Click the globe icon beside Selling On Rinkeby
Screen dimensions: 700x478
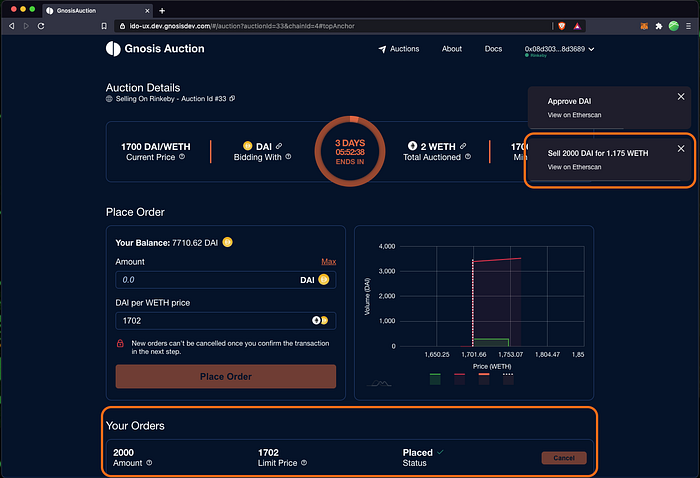(109, 99)
